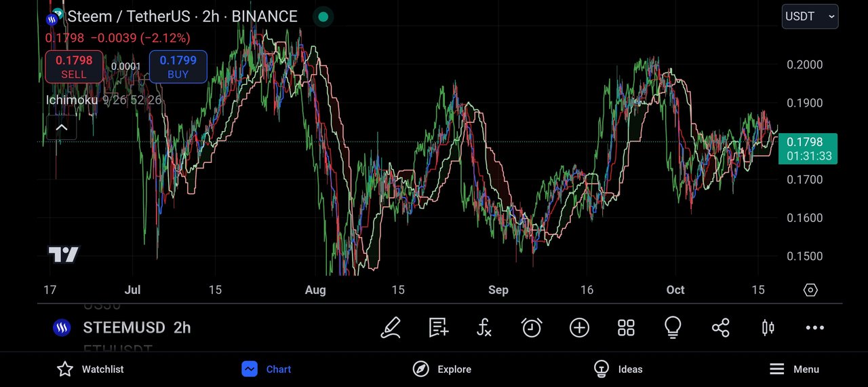Tap the Sep date label on the time axis
Viewport: 868px width, 387px height.
(x=498, y=290)
